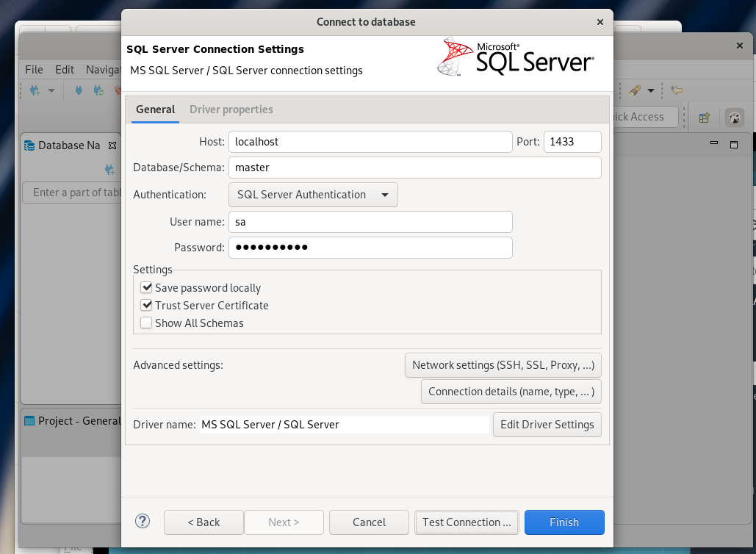Image resolution: width=756 pixels, height=554 pixels.
Task: Open the new connection dropdown arrow in the toolbar
Action: (51, 90)
